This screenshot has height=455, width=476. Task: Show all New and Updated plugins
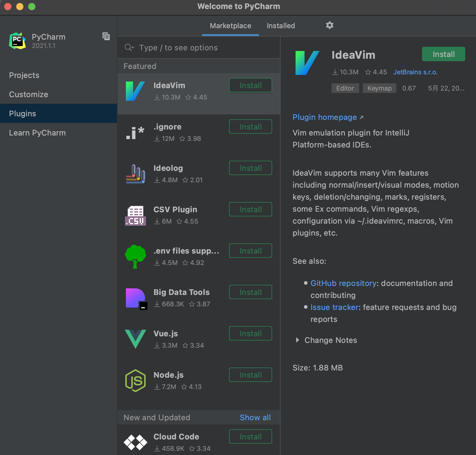click(255, 418)
